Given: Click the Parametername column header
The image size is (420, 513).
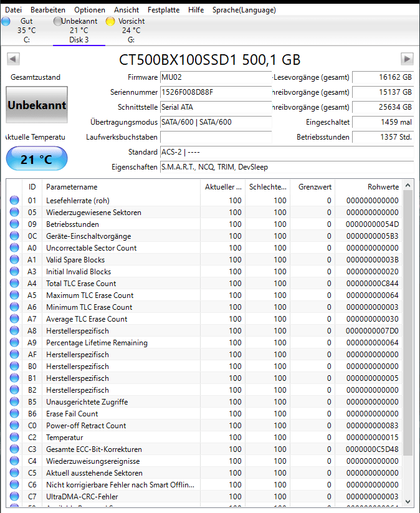Looking at the screenshot, I should tap(121, 187).
